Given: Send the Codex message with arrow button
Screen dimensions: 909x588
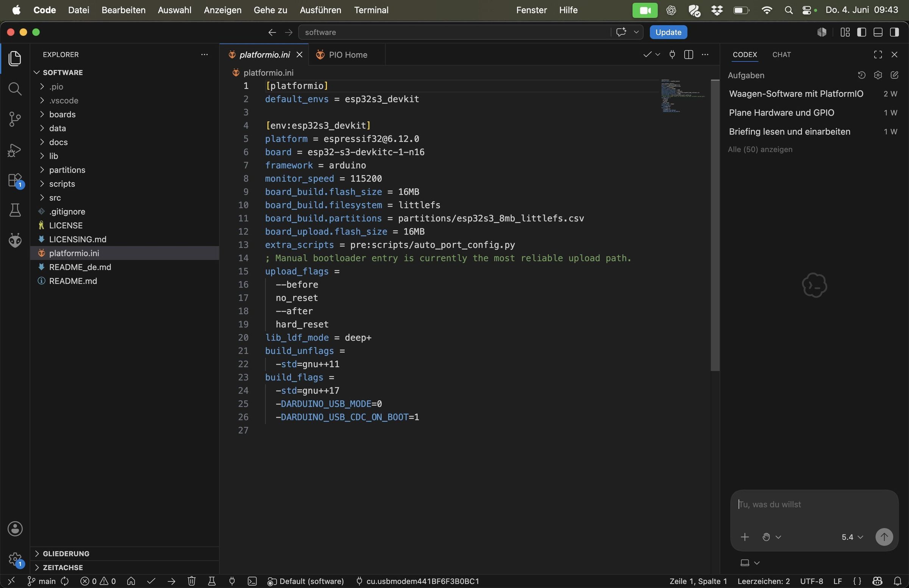Looking at the screenshot, I should tap(884, 537).
